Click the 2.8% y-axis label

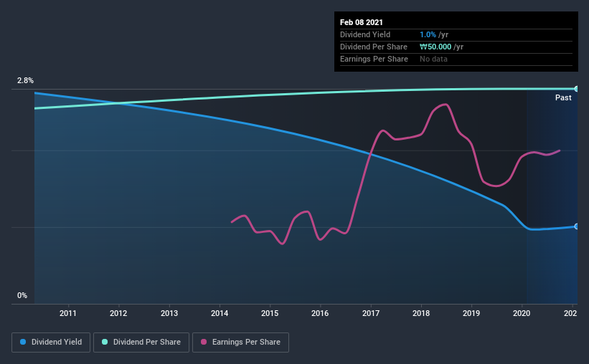pos(26,81)
